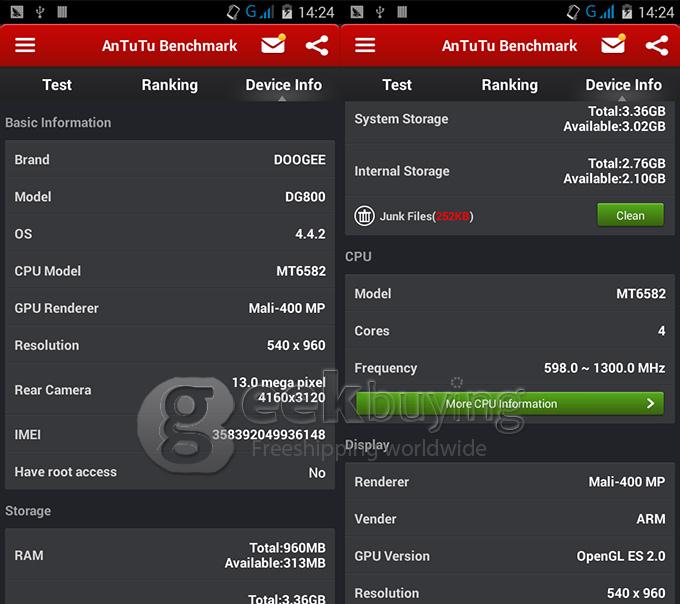Tap the Internal Storage row
The height and width of the screenshot is (604, 680).
coord(510,171)
